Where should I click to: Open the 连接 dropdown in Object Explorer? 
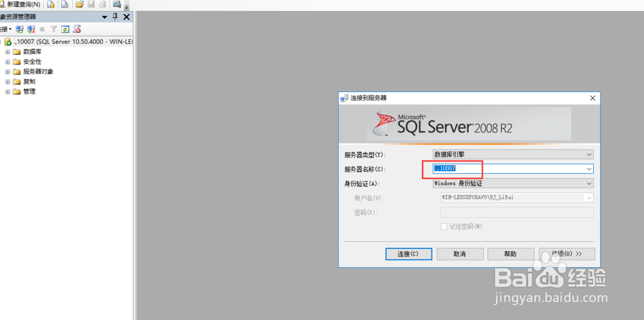point(6,29)
